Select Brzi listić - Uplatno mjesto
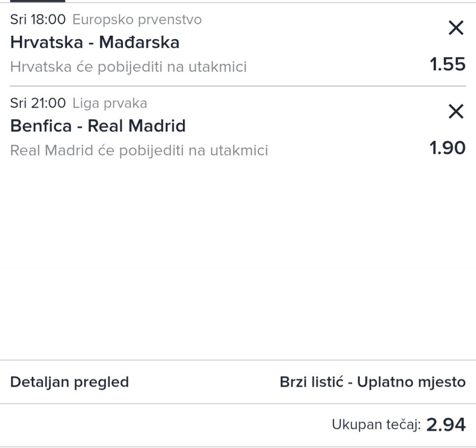The image size is (476, 448). pos(372,382)
